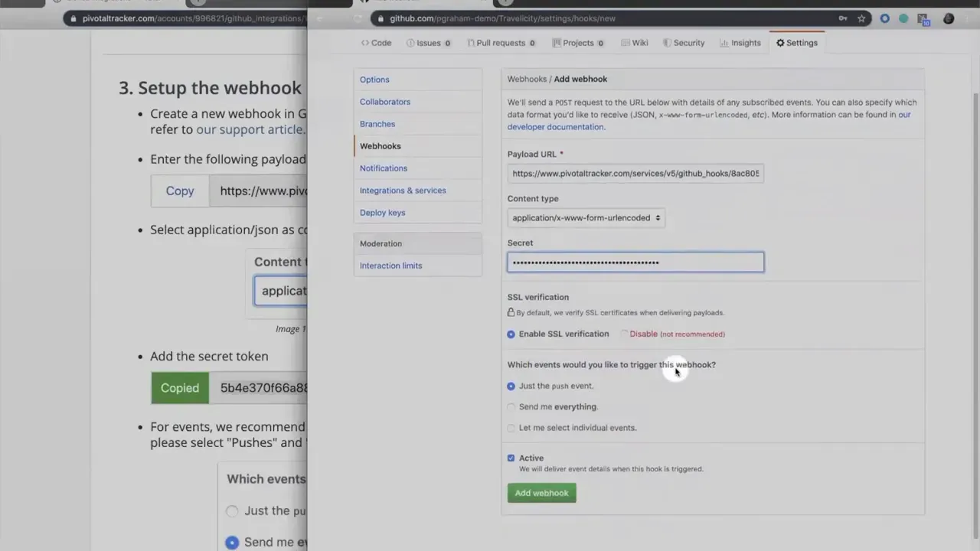Click the Issues icon in the repo navigation
The height and width of the screenshot is (551, 980).
pos(411,43)
